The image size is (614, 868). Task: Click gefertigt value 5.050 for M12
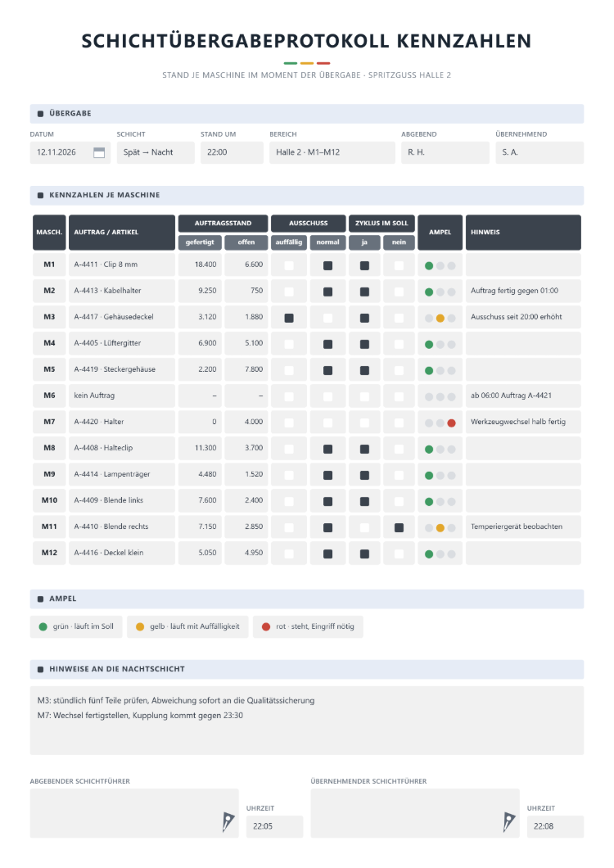coord(200,553)
